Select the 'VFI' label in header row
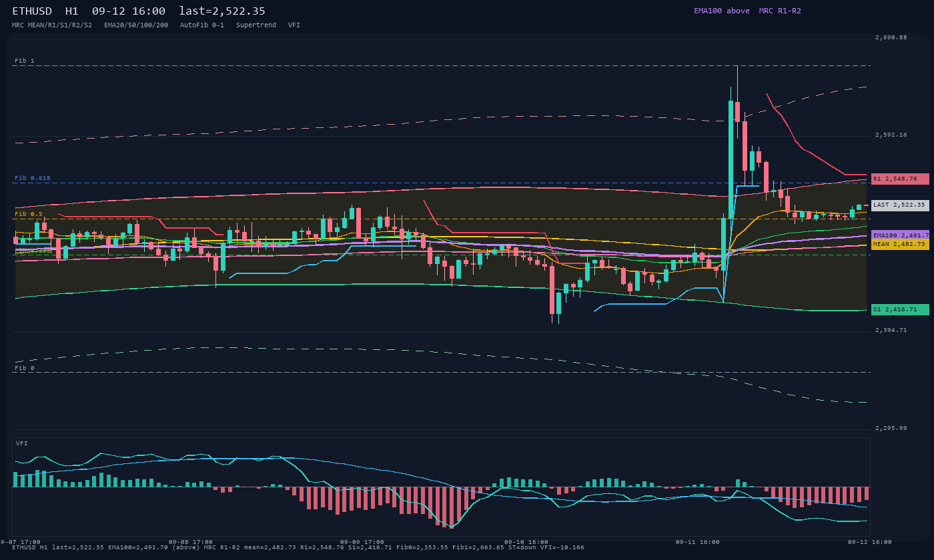934x560 pixels. (x=294, y=25)
